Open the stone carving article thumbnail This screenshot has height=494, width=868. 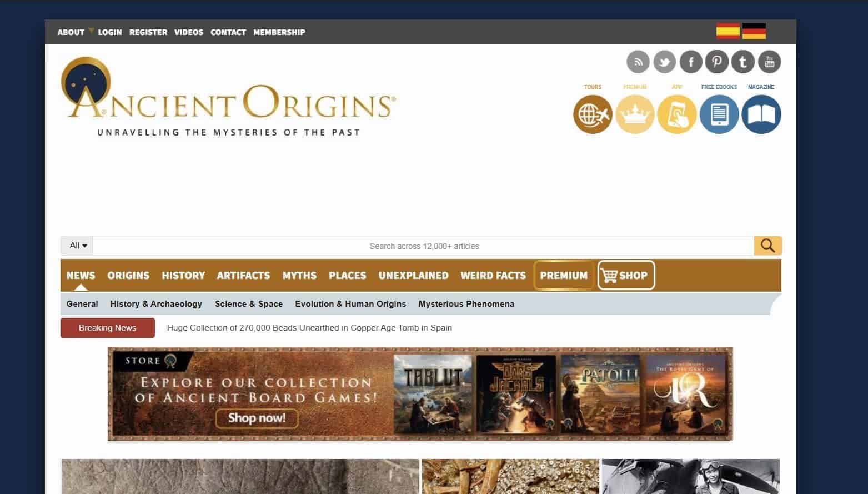pos(240,476)
